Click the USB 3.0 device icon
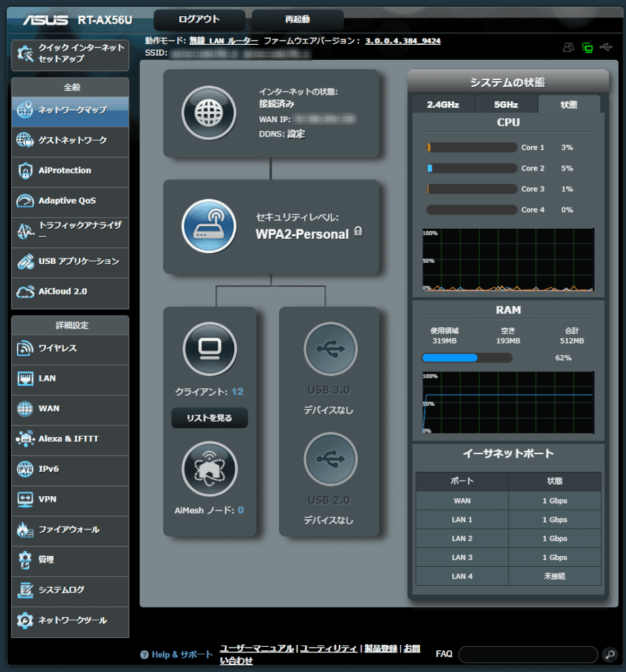626x672 pixels. (x=331, y=349)
